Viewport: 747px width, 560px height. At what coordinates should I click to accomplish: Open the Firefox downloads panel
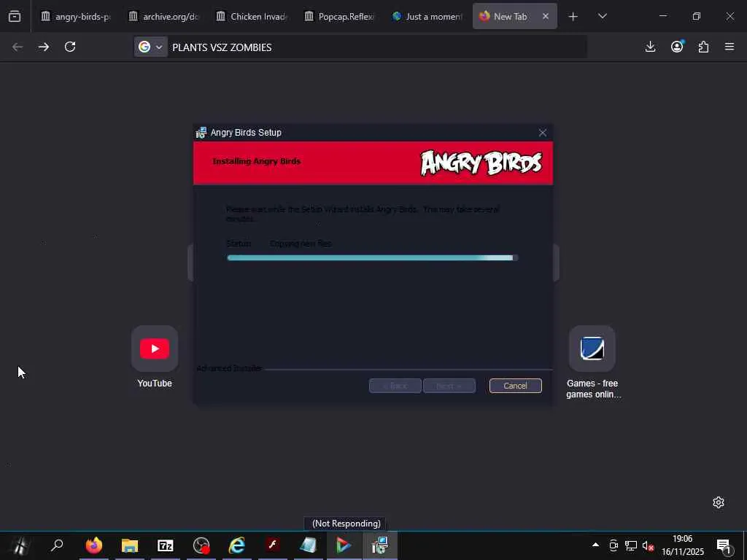pyautogui.click(x=650, y=47)
